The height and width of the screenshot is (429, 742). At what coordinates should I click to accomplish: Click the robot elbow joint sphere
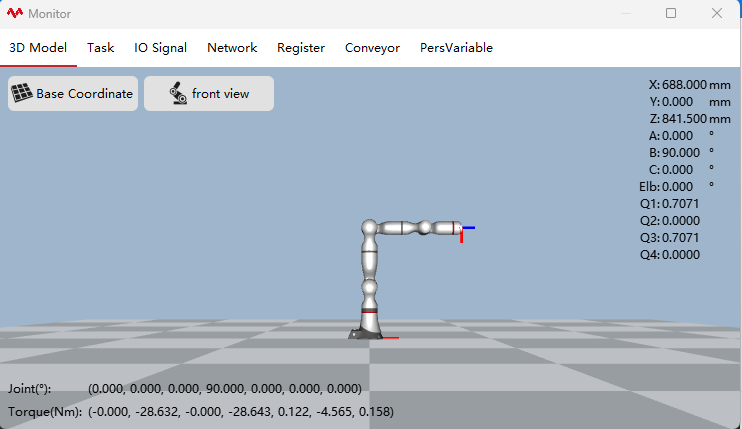coord(369,228)
